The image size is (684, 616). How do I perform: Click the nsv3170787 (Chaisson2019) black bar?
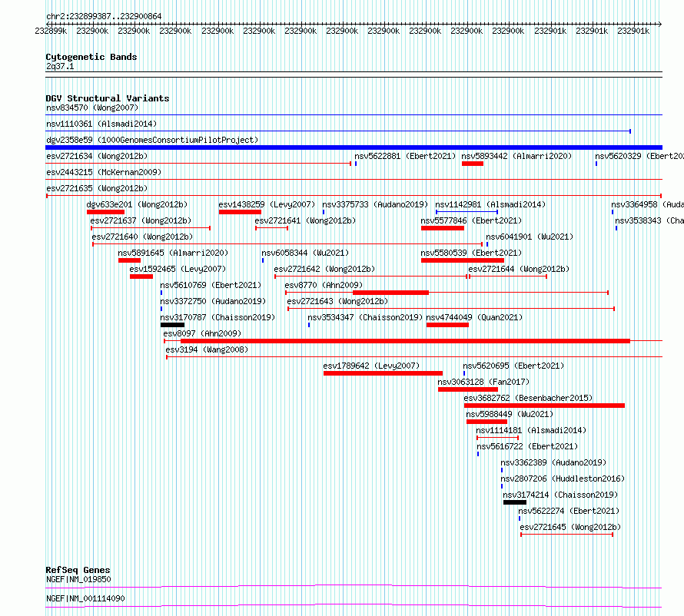coord(172,325)
